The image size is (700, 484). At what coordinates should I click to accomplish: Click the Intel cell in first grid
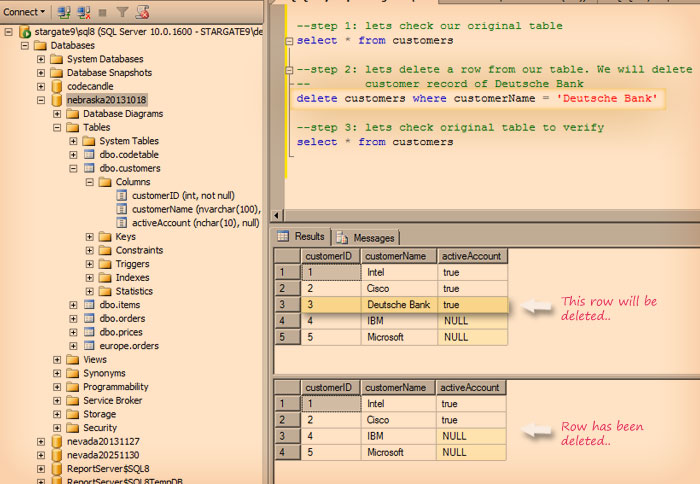pos(399,272)
